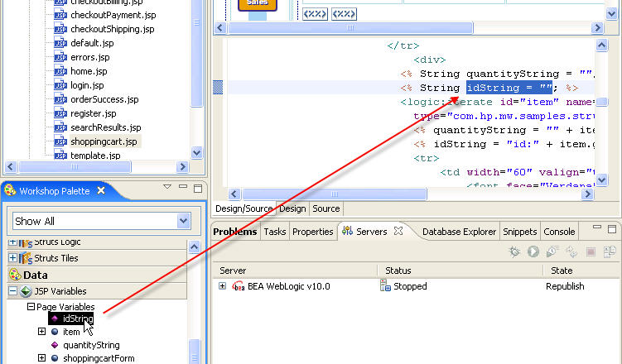Click the debug server bug icon
This screenshot has width=622, height=364.
[514, 251]
